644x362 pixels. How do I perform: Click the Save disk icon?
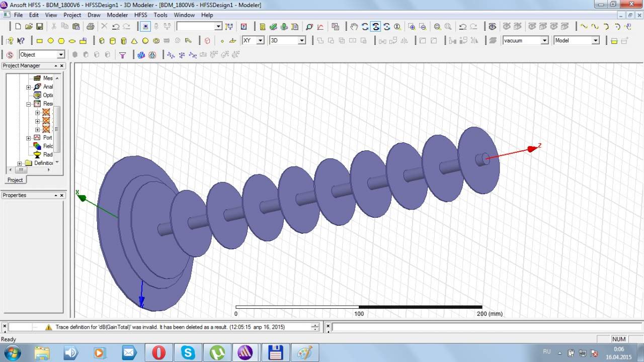[40, 27]
